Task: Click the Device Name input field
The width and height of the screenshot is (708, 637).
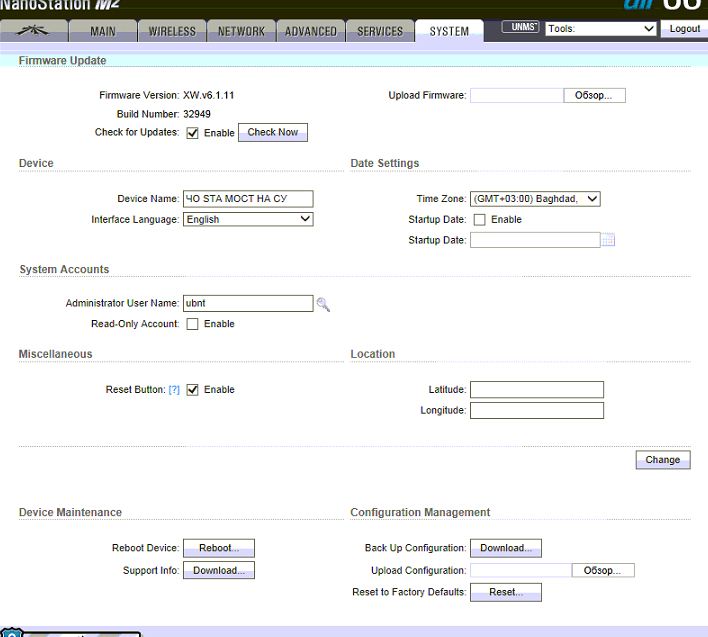Action: 248,199
